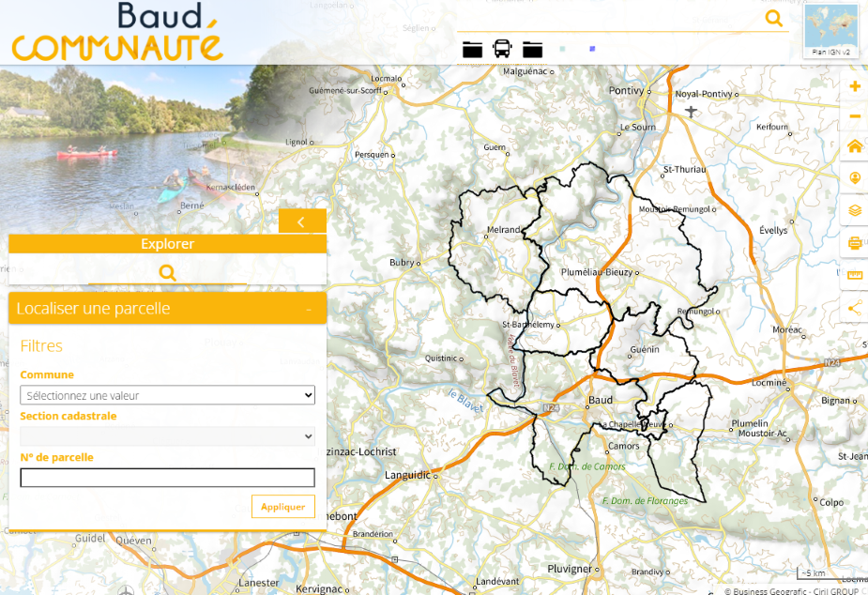Select the zoom out tool
The height and width of the screenshot is (595, 868).
click(x=854, y=116)
